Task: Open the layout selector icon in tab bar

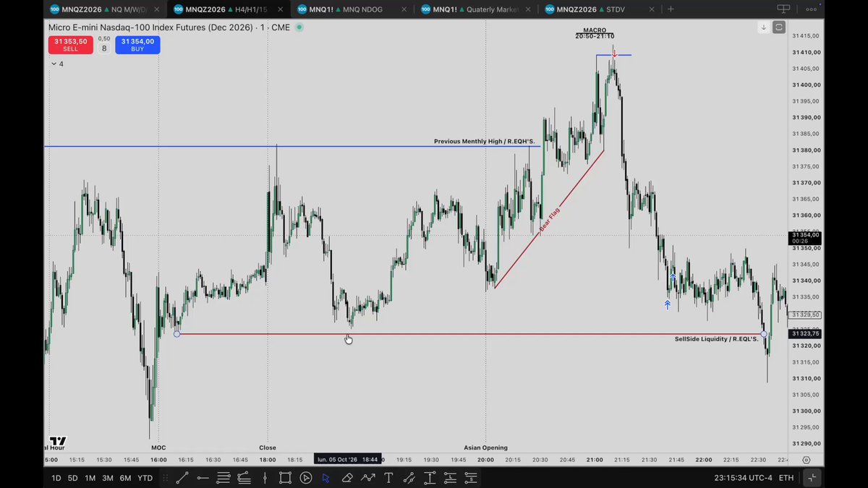Action: 783,9
